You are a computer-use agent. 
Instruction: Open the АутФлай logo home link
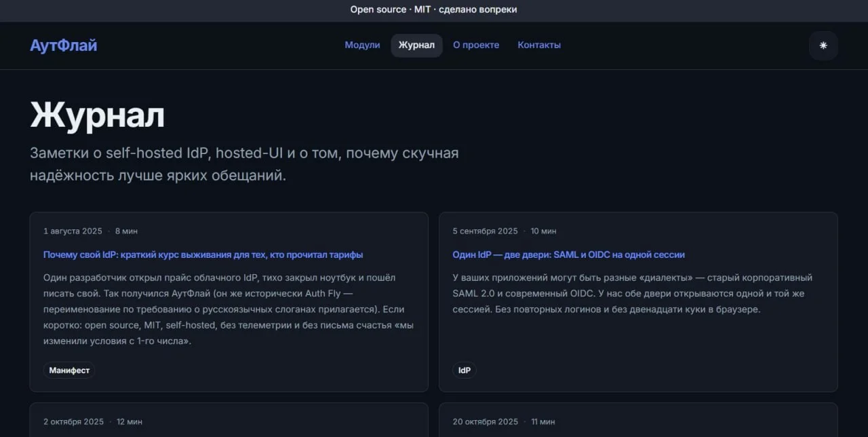click(x=64, y=45)
